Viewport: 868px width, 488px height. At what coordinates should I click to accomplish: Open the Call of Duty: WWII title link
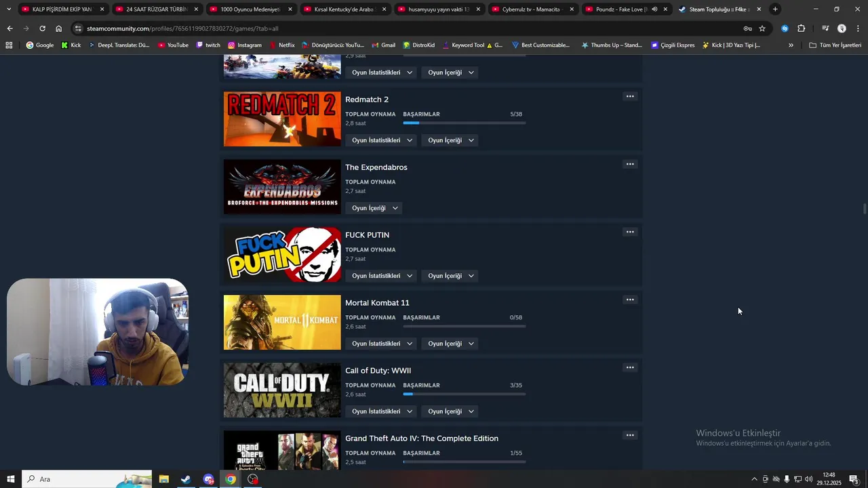coord(378,371)
